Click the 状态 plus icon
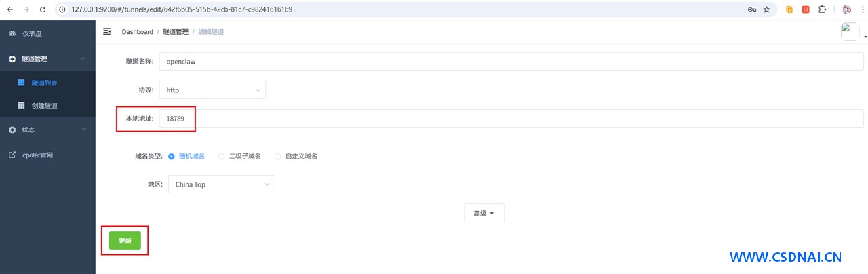This screenshot has height=274, width=868. point(12,130)
